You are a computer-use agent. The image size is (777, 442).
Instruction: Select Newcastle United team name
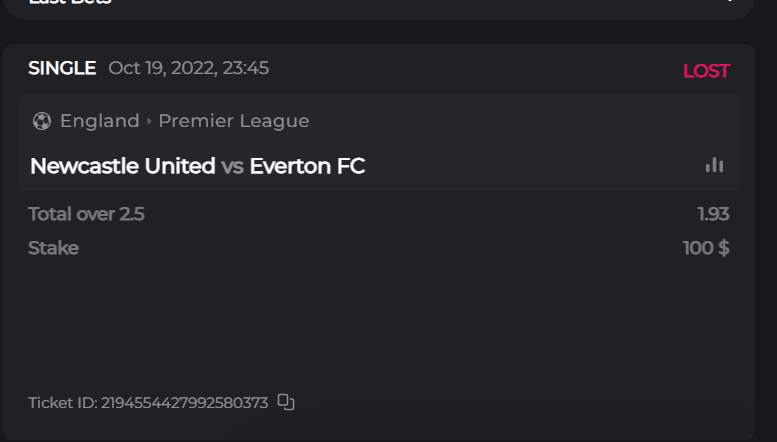click(x=122, y=166)
